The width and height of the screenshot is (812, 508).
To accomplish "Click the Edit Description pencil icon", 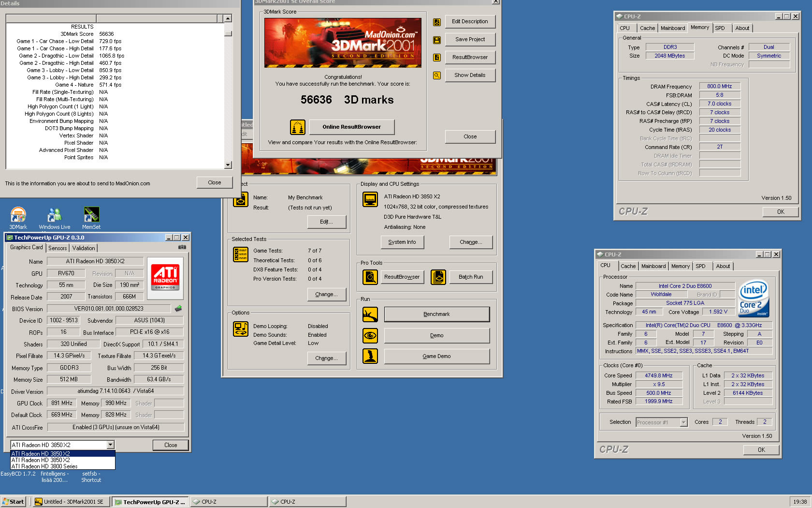I will pos(437,22).
